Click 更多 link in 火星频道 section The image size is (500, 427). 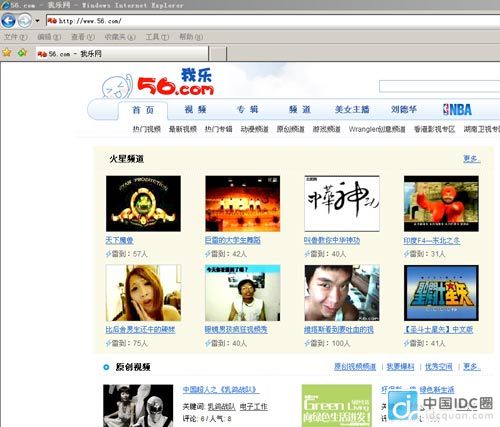pos(471,159)
